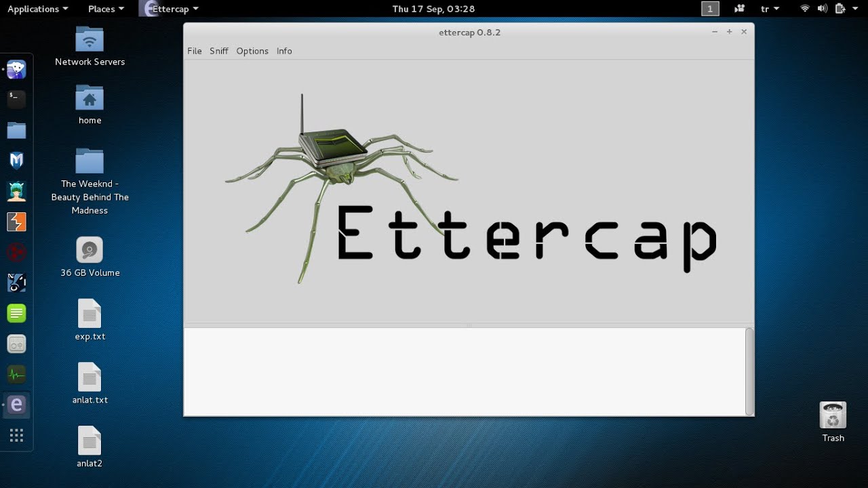This screenshot has width=868, height=488.
Task: Show all applications grid in dock
Action: [x=16, y=435]
